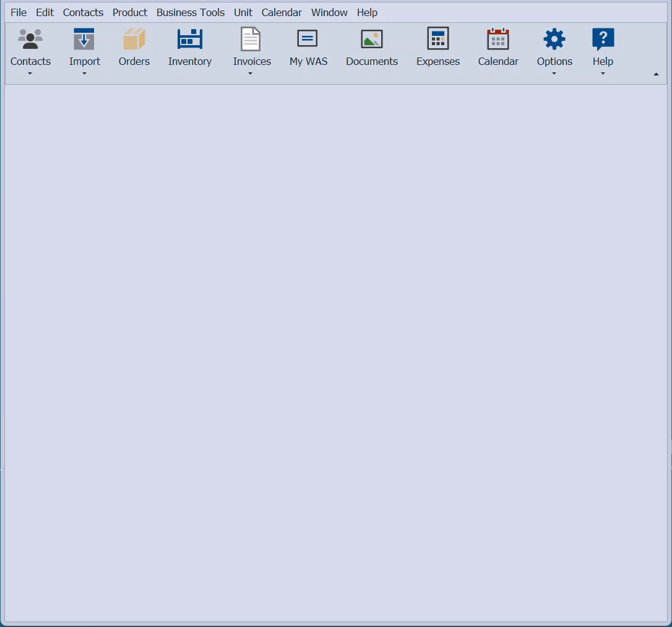
Task: Collapse the toolbar with the up arrow
Action: (x=656, y=74)
